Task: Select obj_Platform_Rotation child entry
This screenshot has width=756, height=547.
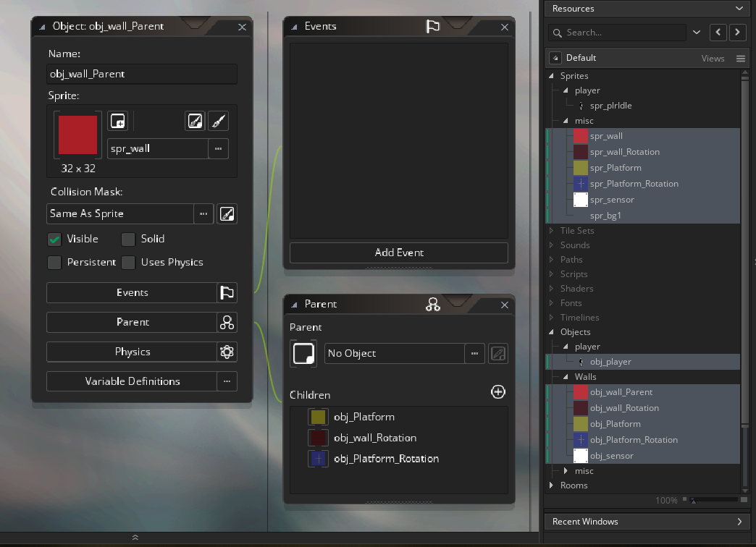Action: pos(386,458)
